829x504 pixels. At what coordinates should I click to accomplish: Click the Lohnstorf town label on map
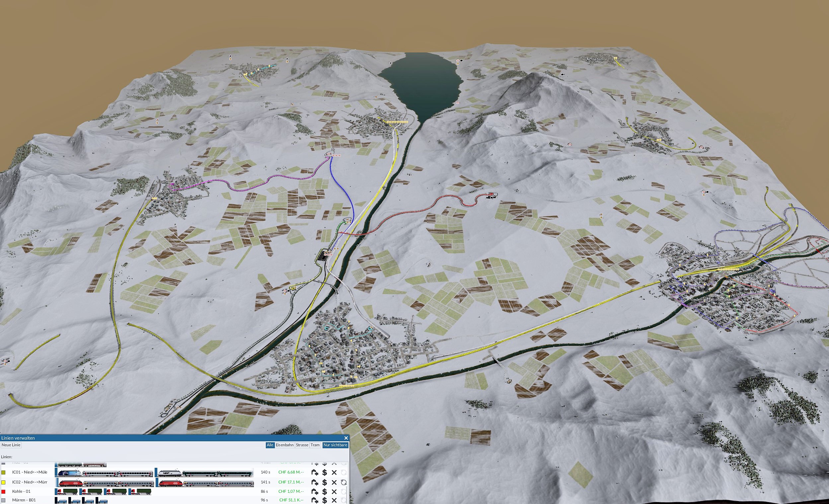386,127
